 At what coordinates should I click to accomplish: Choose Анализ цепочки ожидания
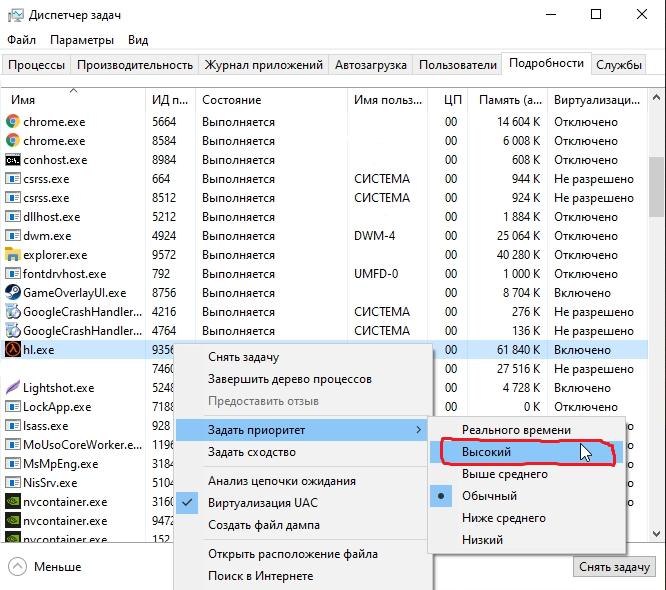tap(302, 481)
